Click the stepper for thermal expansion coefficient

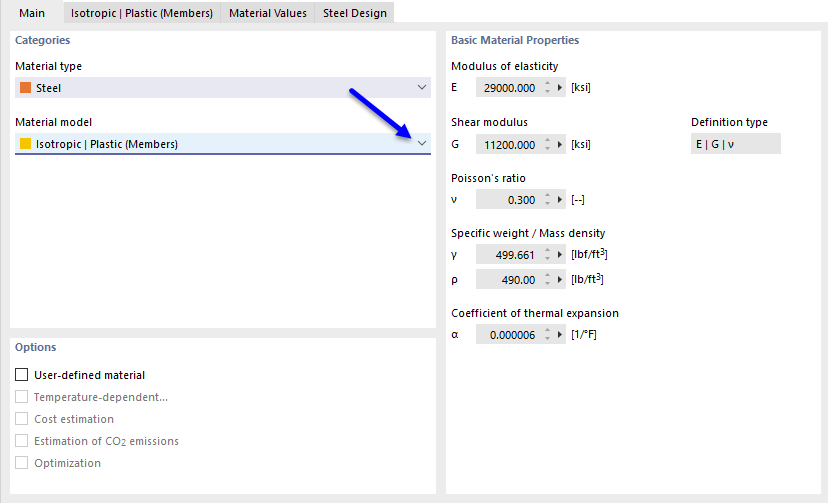548,335
